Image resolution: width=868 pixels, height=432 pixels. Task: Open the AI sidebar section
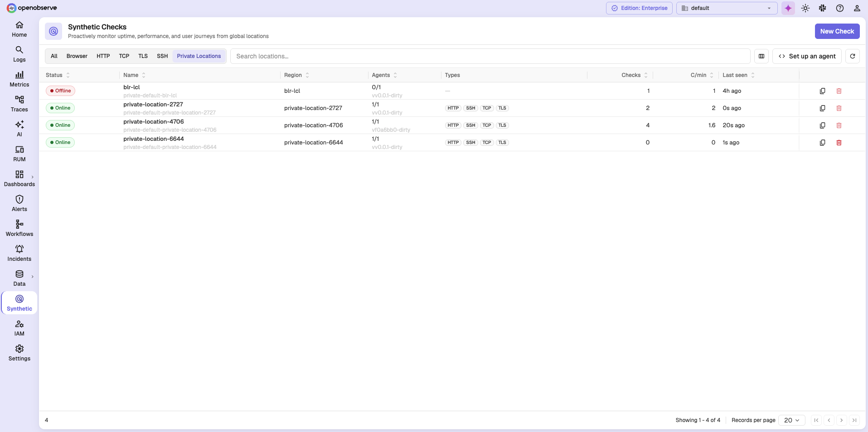point(19,129)
